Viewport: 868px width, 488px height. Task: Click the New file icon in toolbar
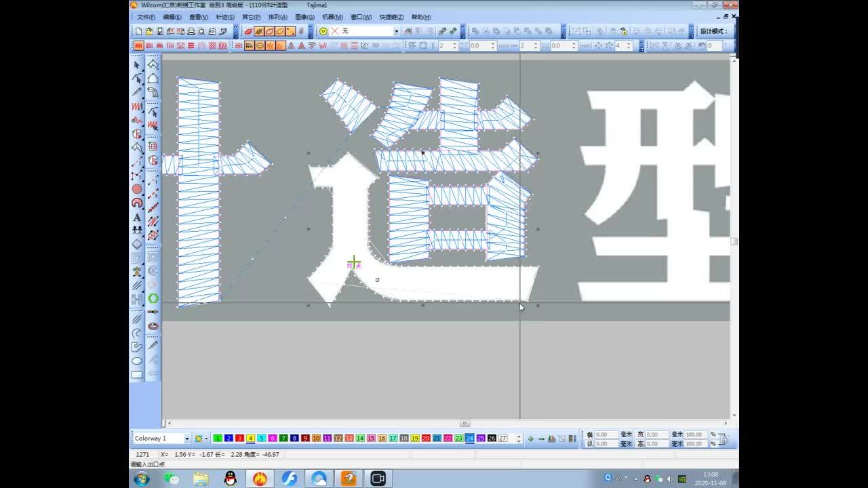tap(139, 31)
